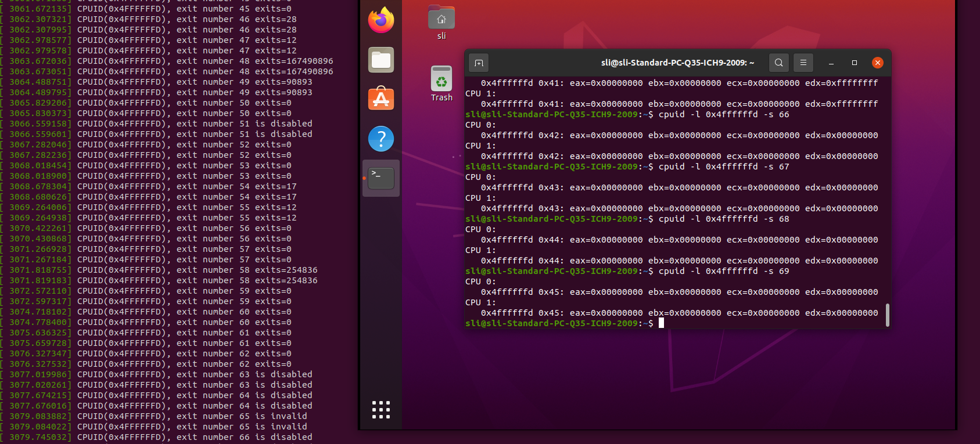
Task: Click the log line timestamped 3064.488751
Action: (x=156, y=82)
